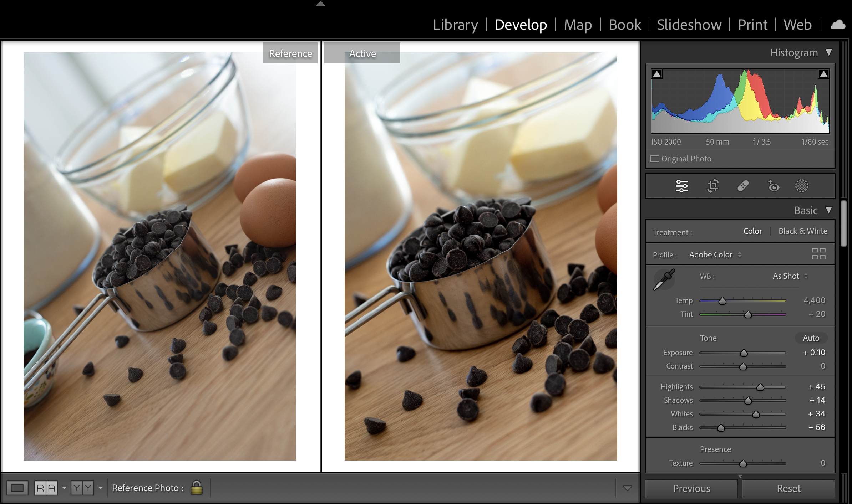Open cloud sync status icon

[x=838, y=25]
